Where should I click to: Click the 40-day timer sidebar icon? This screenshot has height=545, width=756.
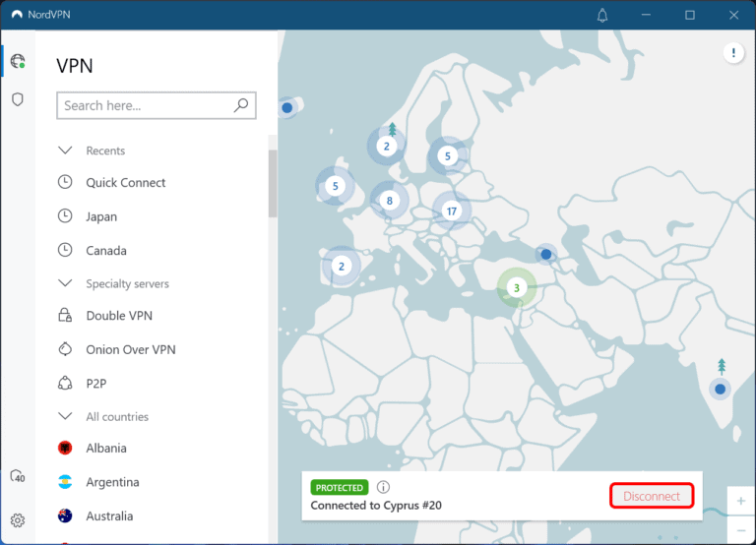coord(17,476)
